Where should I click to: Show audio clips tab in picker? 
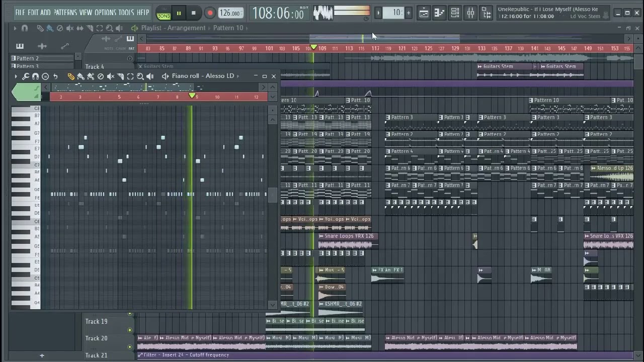42,46
